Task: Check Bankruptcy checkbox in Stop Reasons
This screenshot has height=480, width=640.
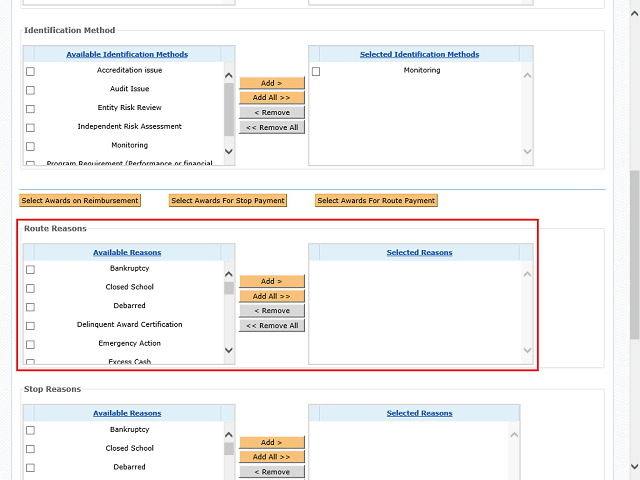Action: [x=30, y=431]
